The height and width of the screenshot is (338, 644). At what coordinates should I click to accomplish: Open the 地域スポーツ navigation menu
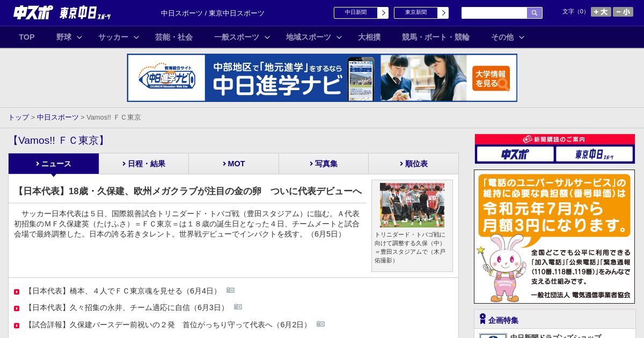click(x=309, y=37)
